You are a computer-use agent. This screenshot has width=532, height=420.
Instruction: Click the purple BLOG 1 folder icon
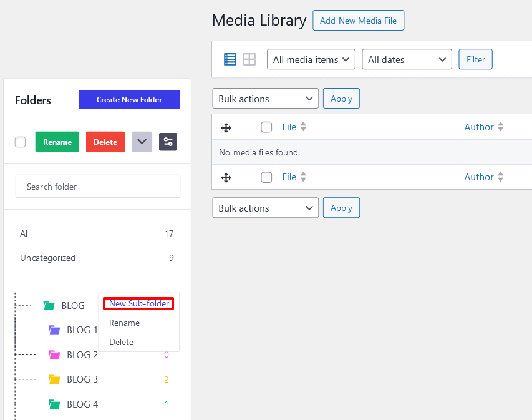point(55,330)
